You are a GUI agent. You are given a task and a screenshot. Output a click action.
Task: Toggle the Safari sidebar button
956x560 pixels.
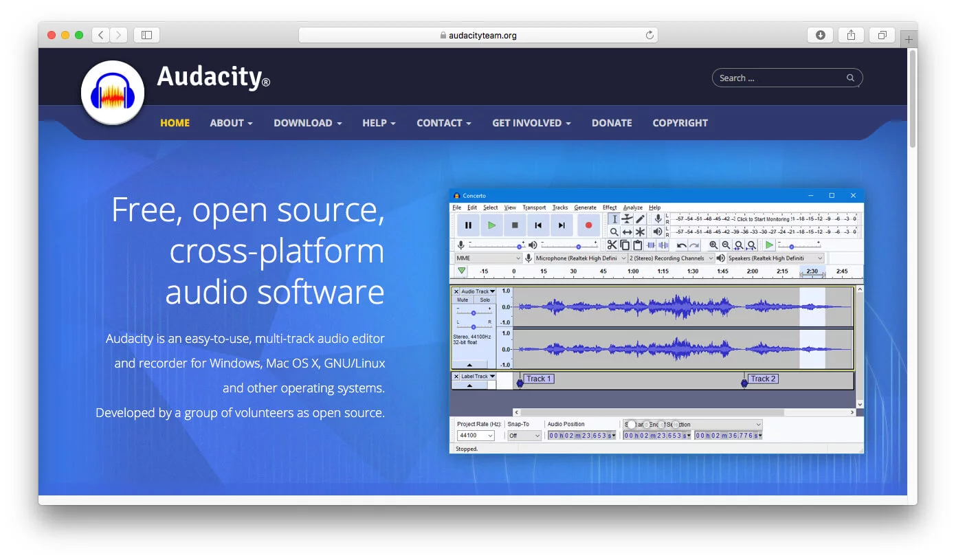(x=146, y=35)
